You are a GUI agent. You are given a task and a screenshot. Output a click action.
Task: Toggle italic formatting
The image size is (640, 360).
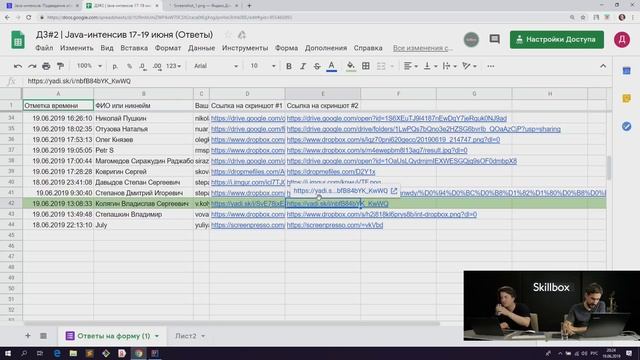point(303,66)
